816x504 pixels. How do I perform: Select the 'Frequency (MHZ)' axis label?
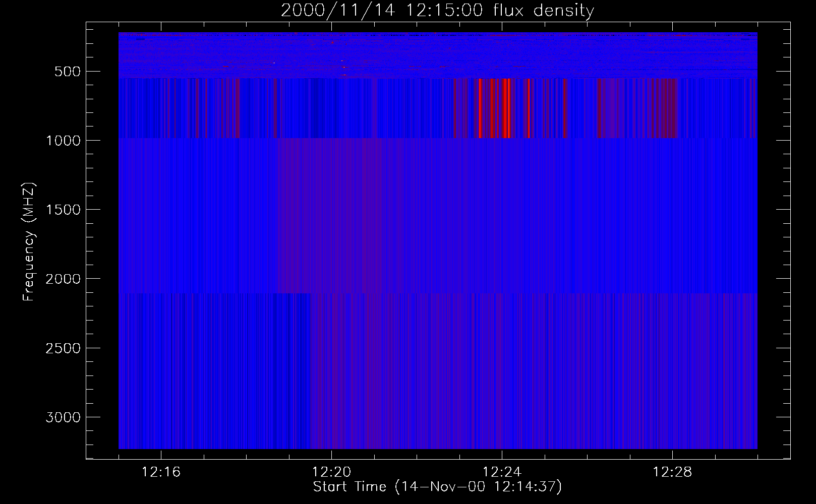point(29,242)
